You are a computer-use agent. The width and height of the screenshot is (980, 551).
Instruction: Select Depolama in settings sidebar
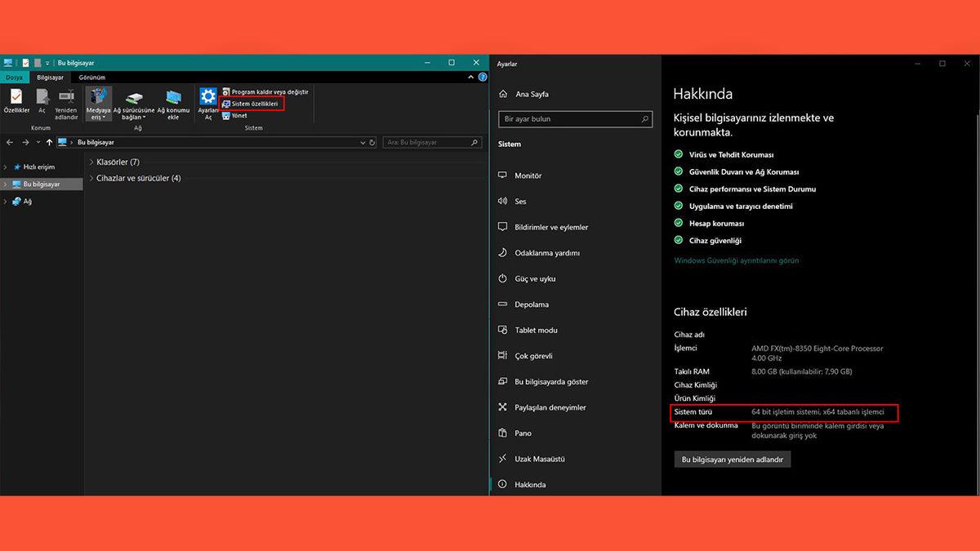(x=532, y=304)
